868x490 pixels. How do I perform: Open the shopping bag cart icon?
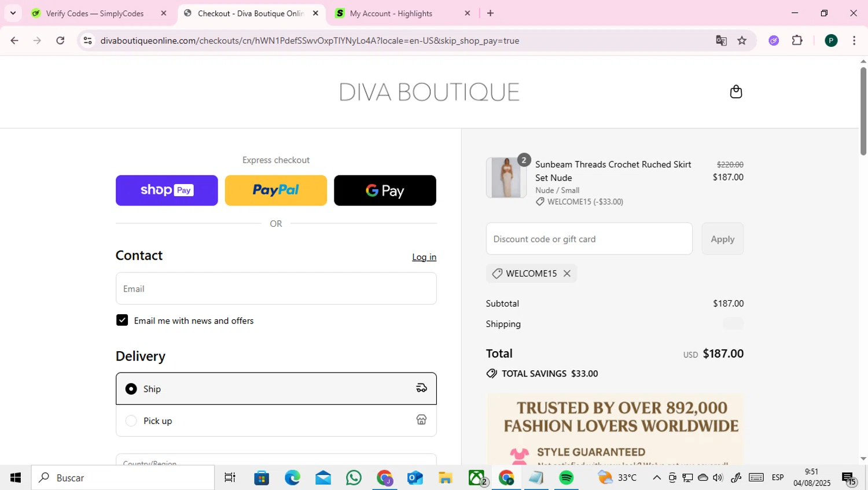(x=735, y=91)
